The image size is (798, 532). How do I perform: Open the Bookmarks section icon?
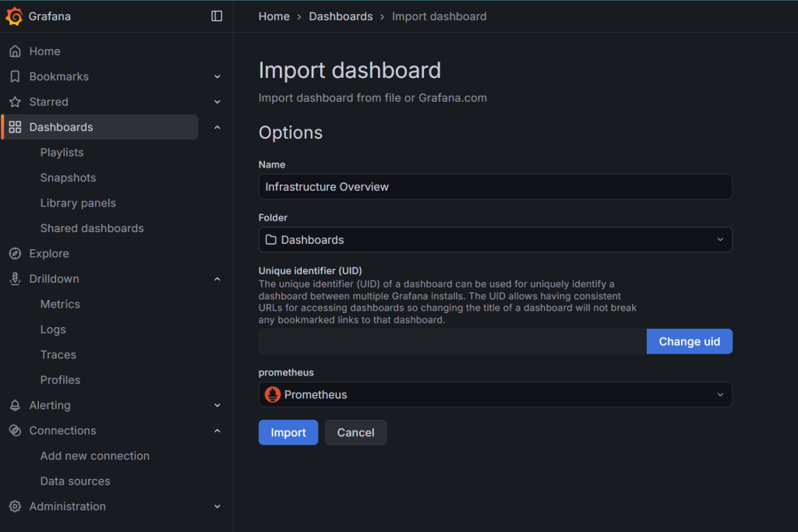coord(16,76)
